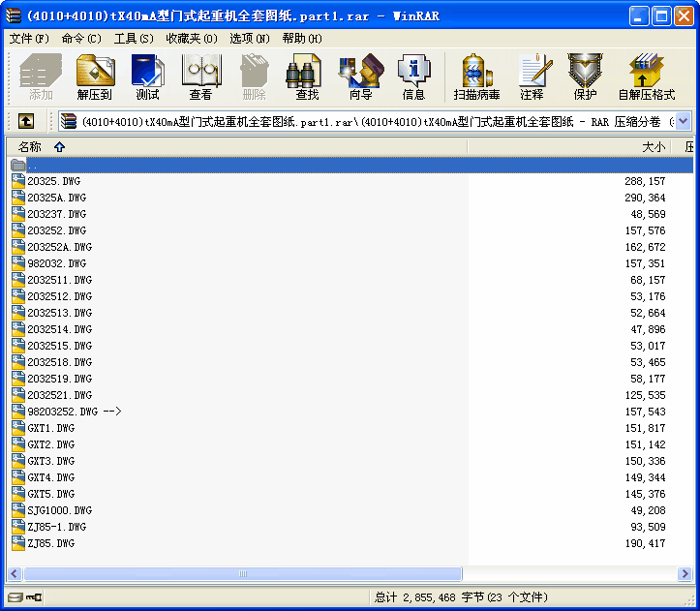
Task: Select the file GXT1.DWG
Action: pyautogui.click(x=51, y=428)
